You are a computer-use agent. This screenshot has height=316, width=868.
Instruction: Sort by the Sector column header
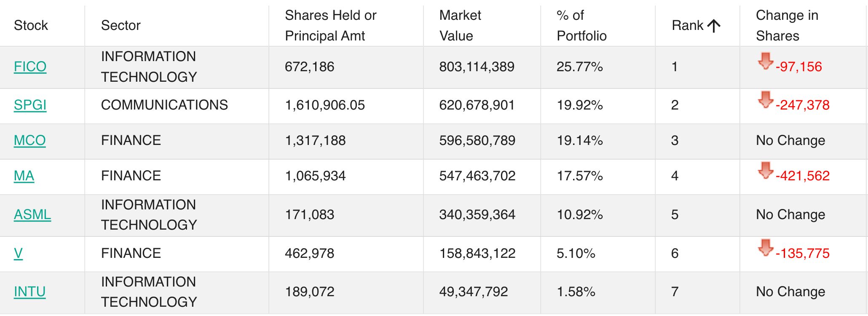(x=121, y=25)
